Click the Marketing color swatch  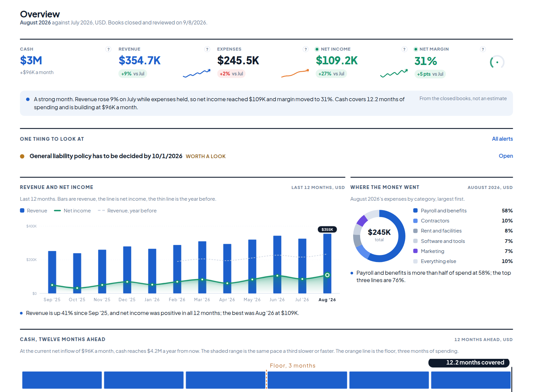(x=415, y=251)
